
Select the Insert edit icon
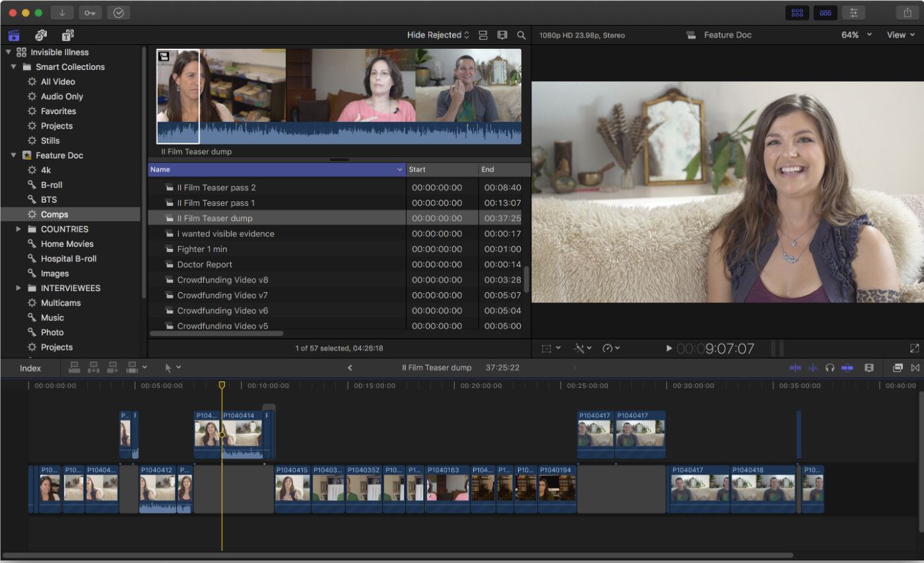point(93,368)
